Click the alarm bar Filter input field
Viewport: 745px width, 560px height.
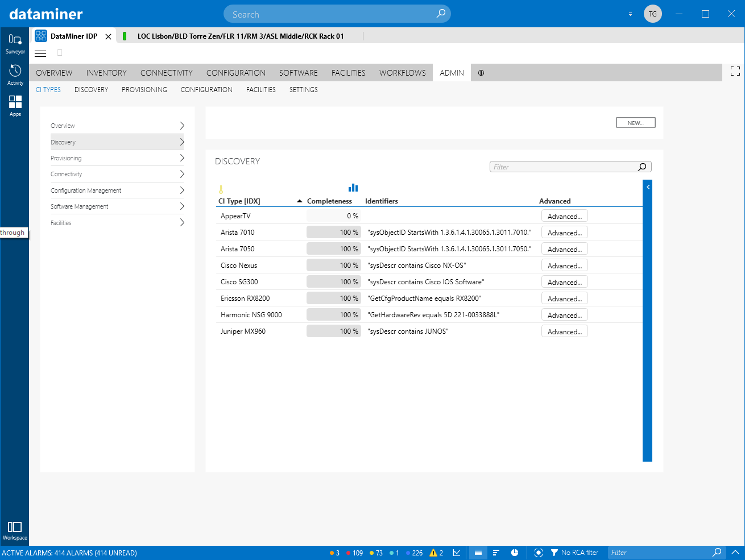point(660,553)
